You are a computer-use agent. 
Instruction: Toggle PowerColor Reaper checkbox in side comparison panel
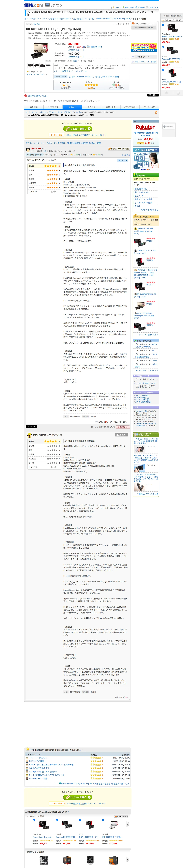163,24
